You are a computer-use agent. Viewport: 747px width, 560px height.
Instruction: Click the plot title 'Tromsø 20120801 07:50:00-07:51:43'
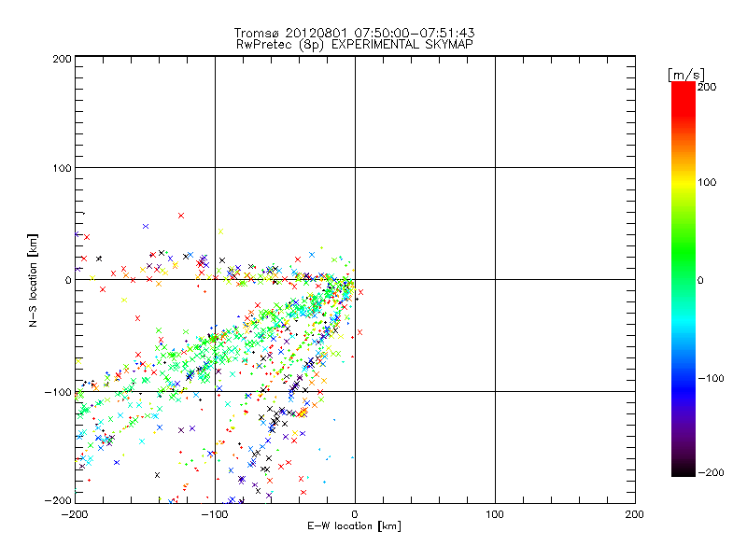pos(354,33)
